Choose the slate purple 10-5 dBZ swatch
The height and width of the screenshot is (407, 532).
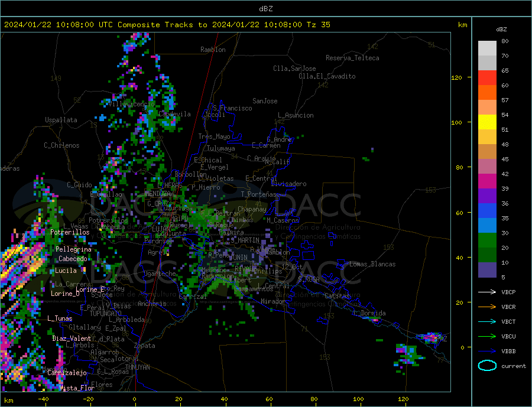click(x=487, y=270)
